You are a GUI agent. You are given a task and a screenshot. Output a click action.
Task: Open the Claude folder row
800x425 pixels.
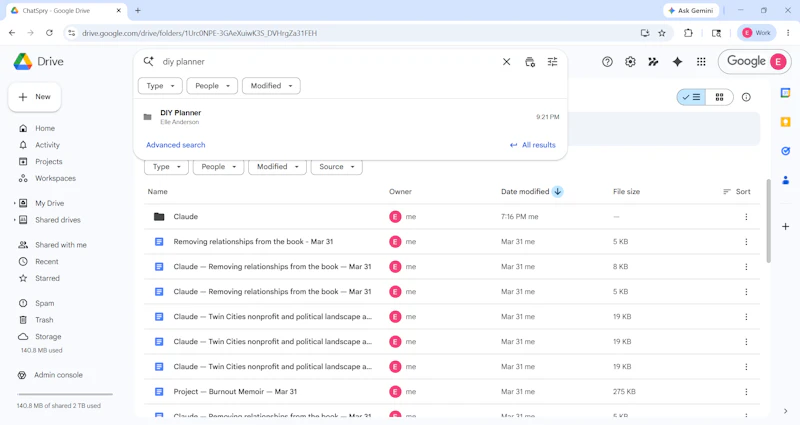point(452,217)
